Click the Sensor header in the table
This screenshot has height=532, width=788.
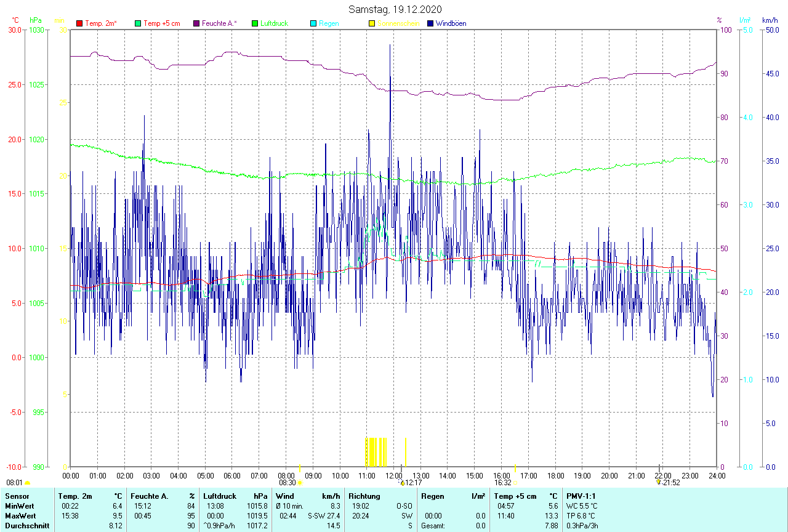(17, 496)
